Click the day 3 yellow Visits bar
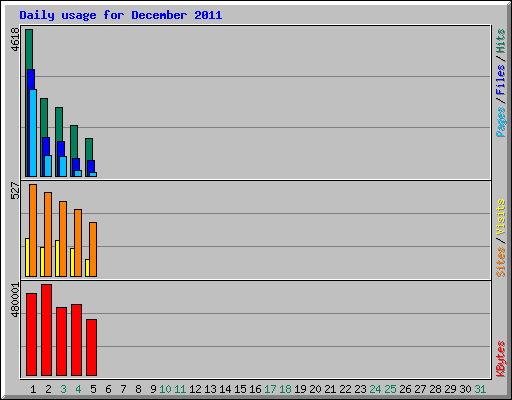 57,258
